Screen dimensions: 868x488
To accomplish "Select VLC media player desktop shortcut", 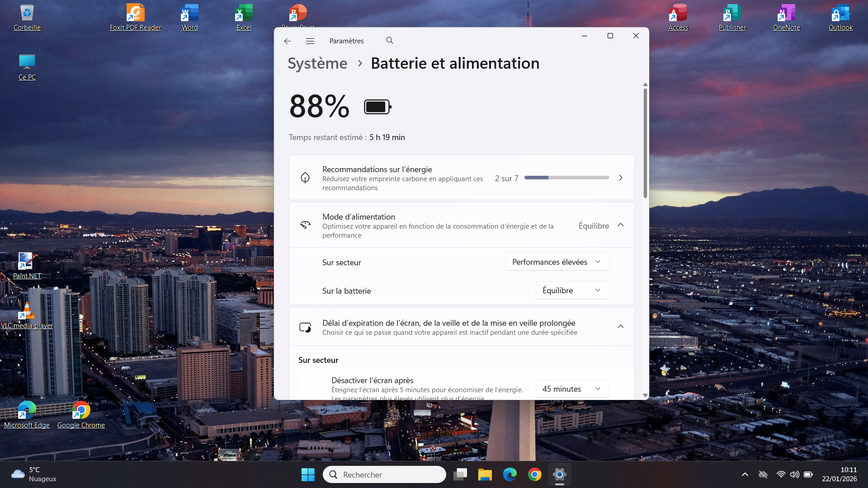I will (27, 316).
